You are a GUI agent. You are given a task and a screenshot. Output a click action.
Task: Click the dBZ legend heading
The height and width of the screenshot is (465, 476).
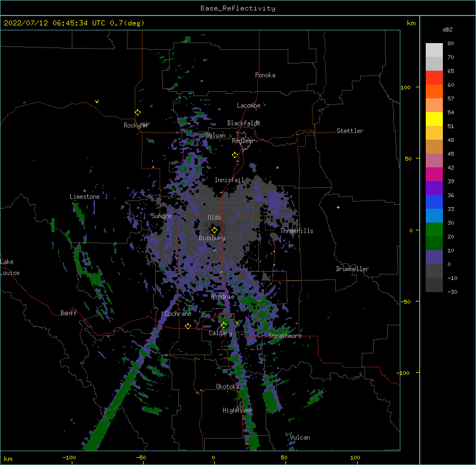[x=447, y=29]
